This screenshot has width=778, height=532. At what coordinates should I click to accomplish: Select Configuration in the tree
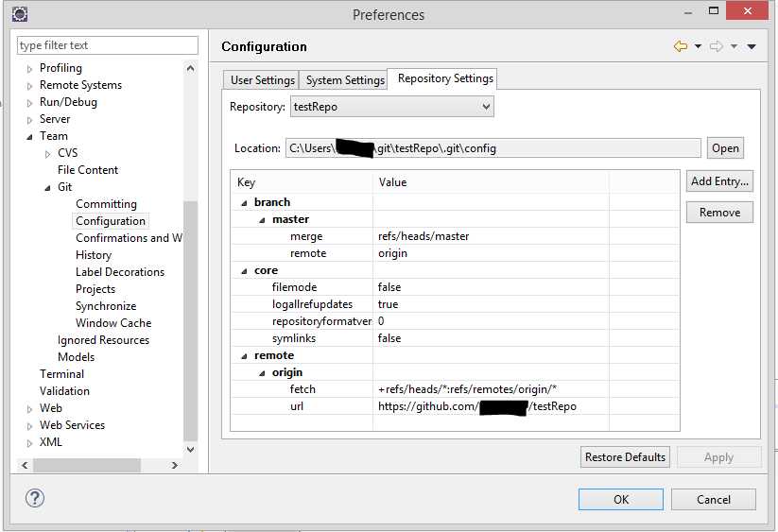pos(111,221)
